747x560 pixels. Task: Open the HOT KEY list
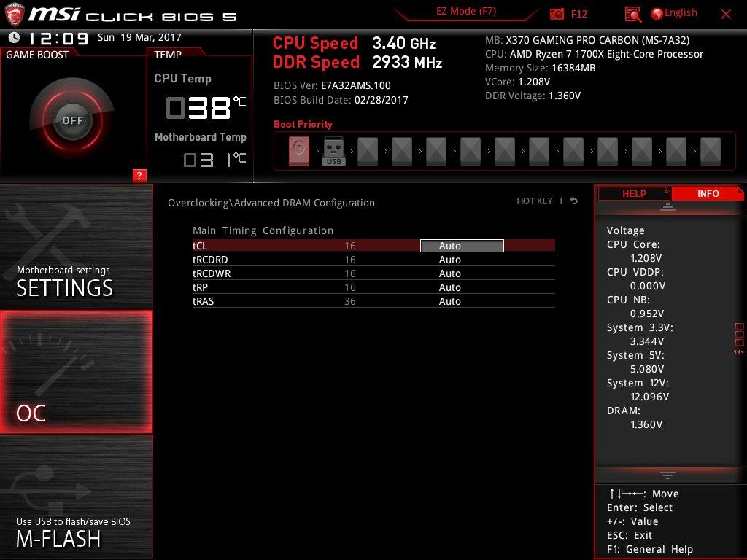click(x=535, y=201)
